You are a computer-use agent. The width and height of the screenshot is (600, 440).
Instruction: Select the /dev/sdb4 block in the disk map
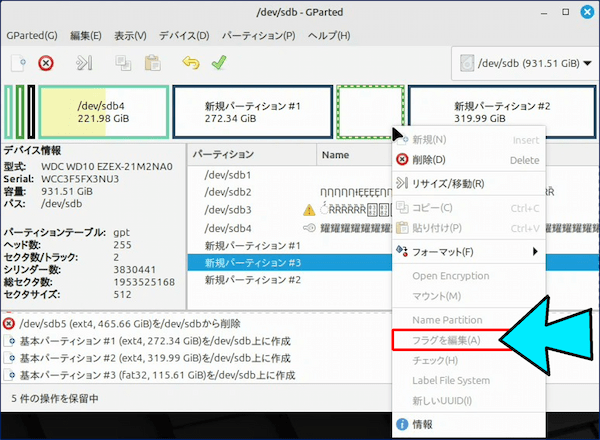pos(103,110)
